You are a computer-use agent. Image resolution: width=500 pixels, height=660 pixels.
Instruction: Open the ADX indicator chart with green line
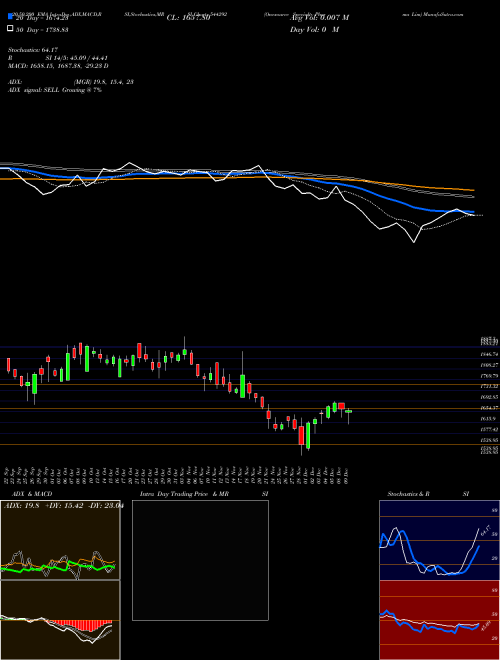(60, 540)
